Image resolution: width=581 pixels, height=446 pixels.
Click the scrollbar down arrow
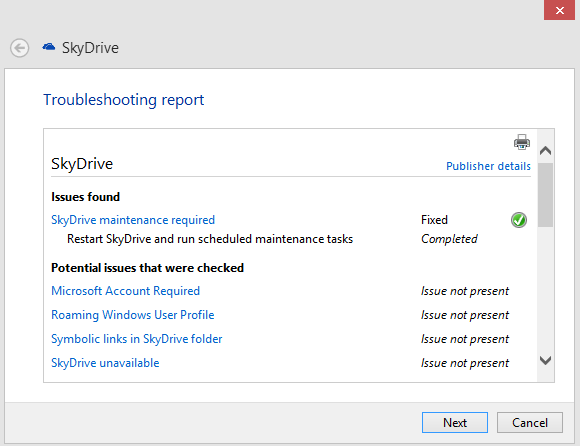[545, 360]
